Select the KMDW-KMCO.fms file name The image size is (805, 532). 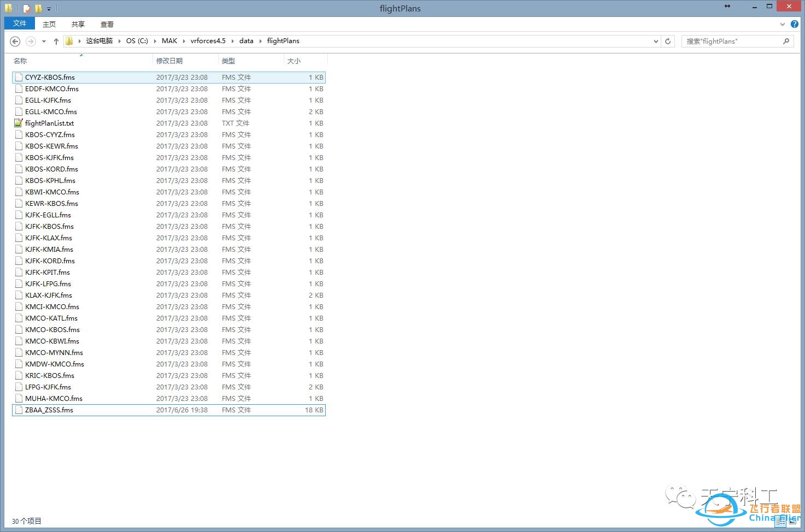point(55,364)
